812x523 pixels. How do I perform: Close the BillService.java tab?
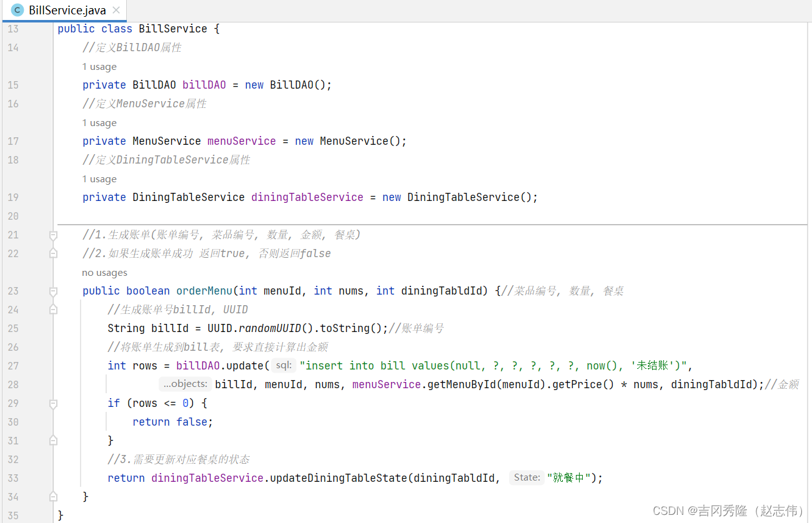pyautogui.click(x=116, y=10)
